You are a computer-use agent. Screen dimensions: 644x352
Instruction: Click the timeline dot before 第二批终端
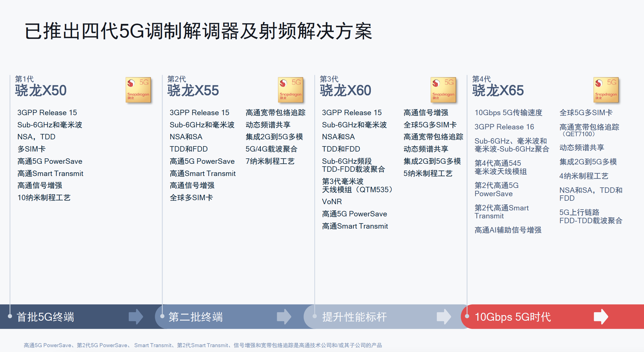[162, 316]
